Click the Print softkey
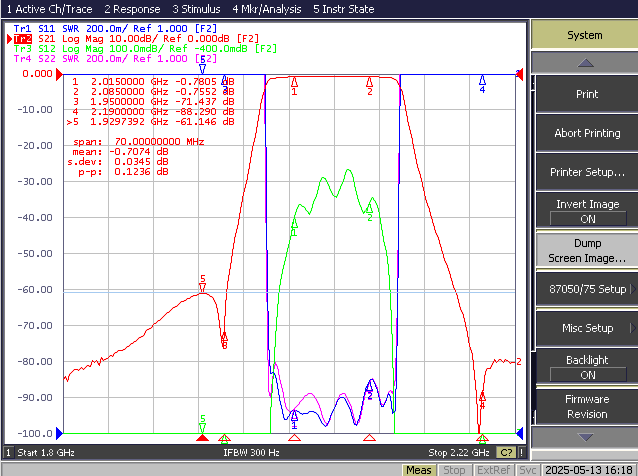The width and height of the screenshot is (638, 476). [x=587, y=94]
